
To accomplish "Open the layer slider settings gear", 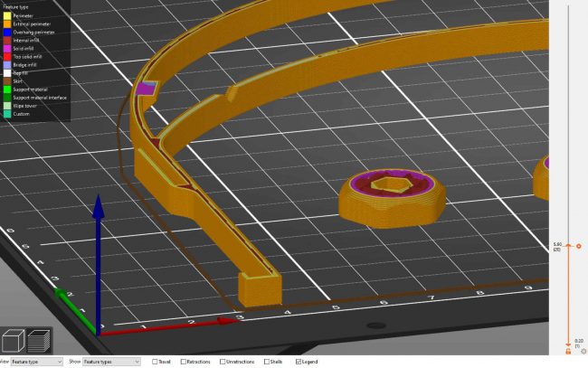I will pyautogui.click(x=583, y=351).
